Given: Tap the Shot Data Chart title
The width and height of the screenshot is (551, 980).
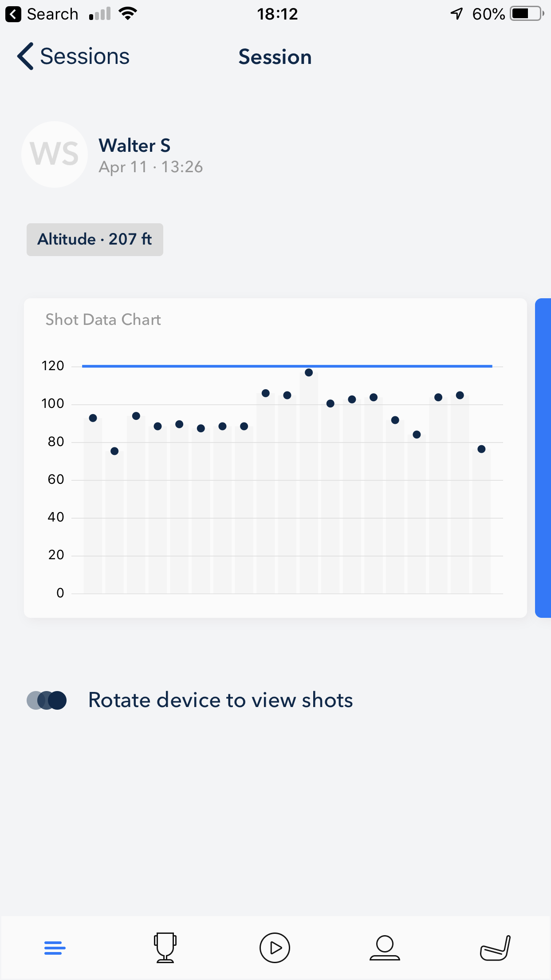Looking at the screenshot, I should pyautogui.click(x=103, y=320).
